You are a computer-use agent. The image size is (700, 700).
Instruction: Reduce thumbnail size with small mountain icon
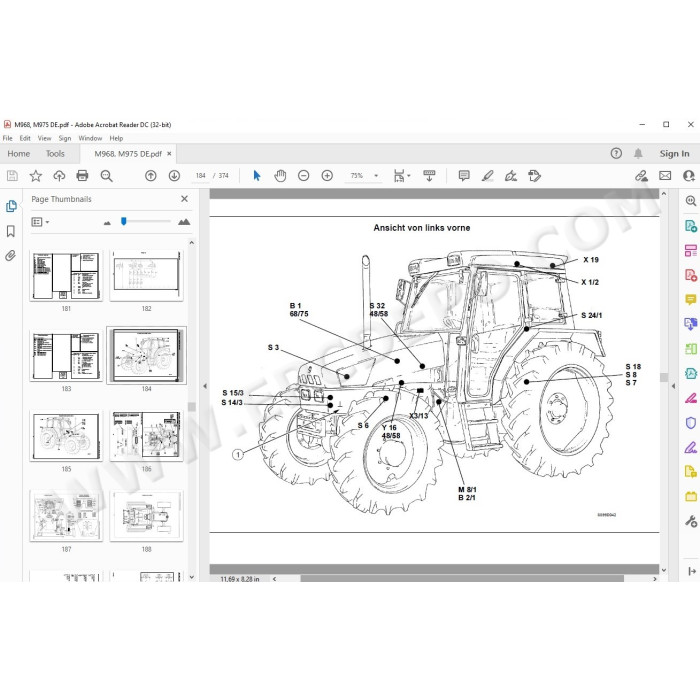[107, 222]
